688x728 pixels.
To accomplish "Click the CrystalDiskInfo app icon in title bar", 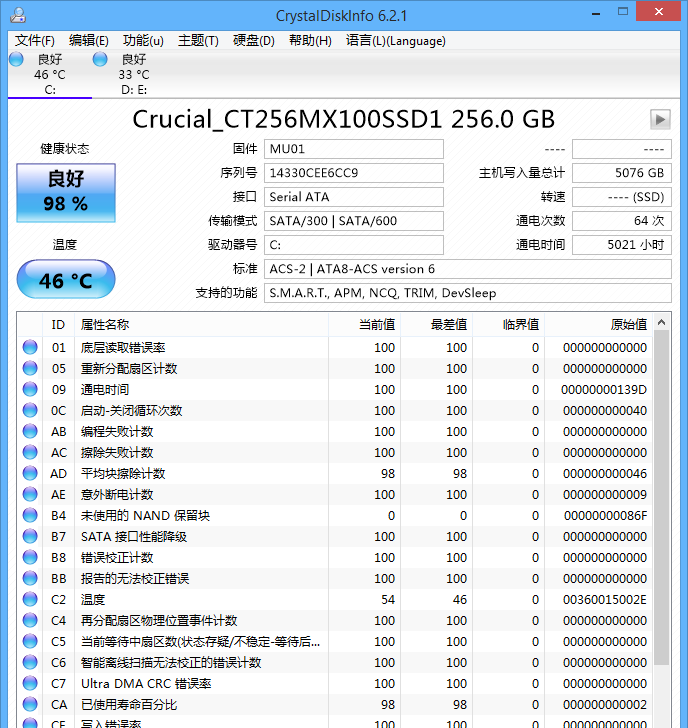I will click(x=18, y=15).
